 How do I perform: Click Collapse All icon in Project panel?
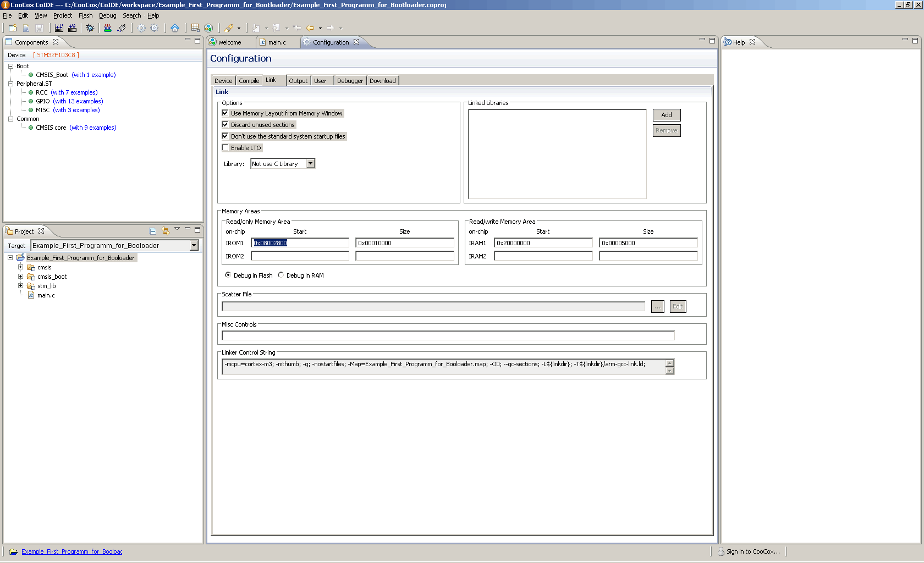153,231
